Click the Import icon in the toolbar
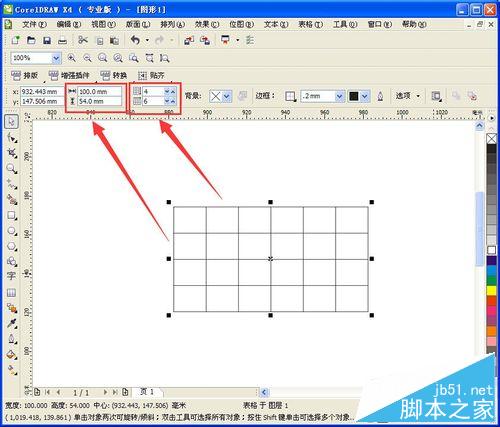 point(189,41)
